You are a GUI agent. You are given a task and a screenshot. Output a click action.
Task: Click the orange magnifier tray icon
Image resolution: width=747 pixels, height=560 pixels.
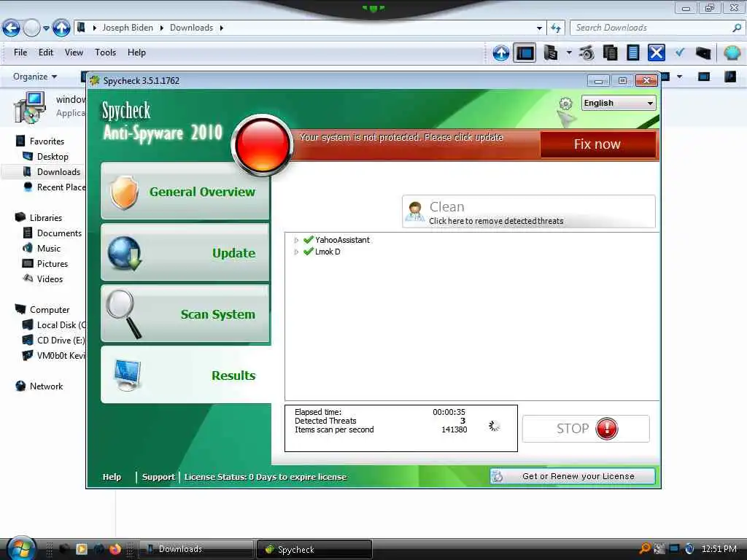[645, 548]
